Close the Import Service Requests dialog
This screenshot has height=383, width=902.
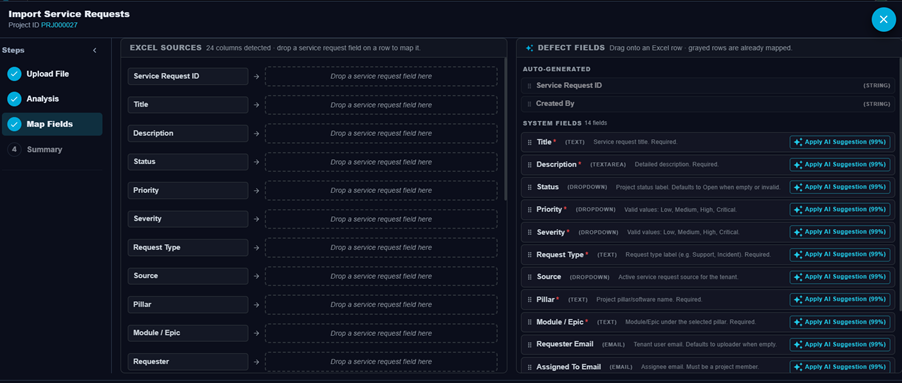884,20
